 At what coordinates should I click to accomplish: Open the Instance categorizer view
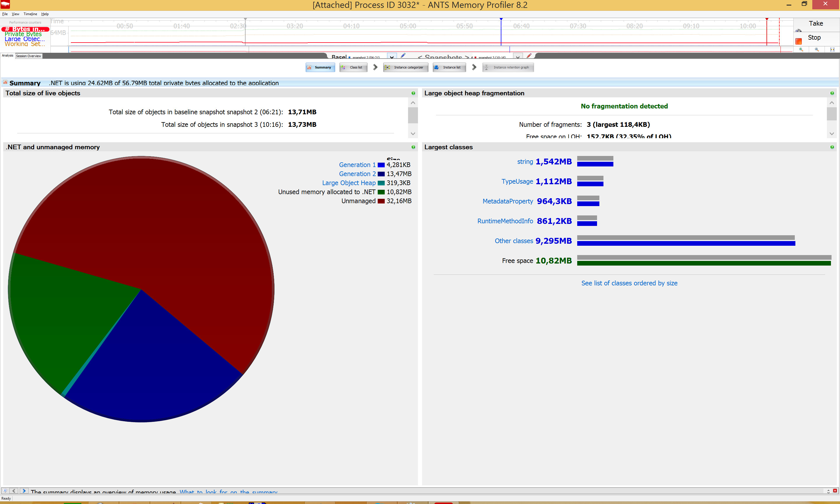coord(405,67)
